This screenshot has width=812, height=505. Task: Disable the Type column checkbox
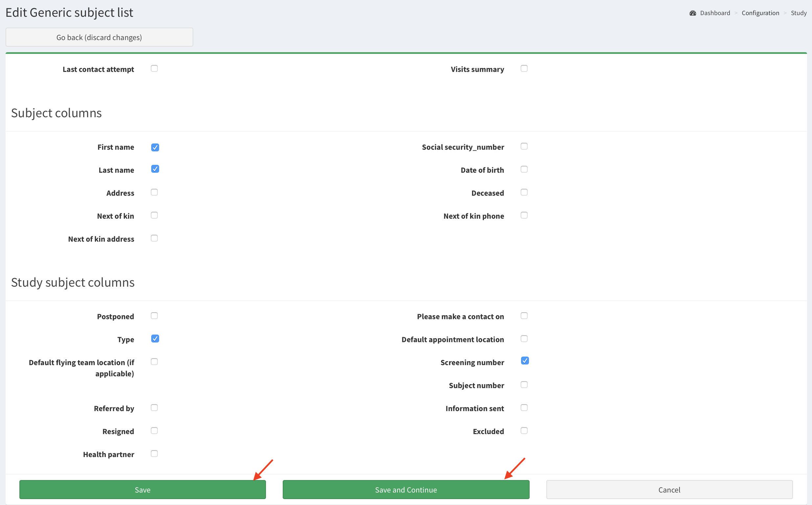[x=155, y=339]
